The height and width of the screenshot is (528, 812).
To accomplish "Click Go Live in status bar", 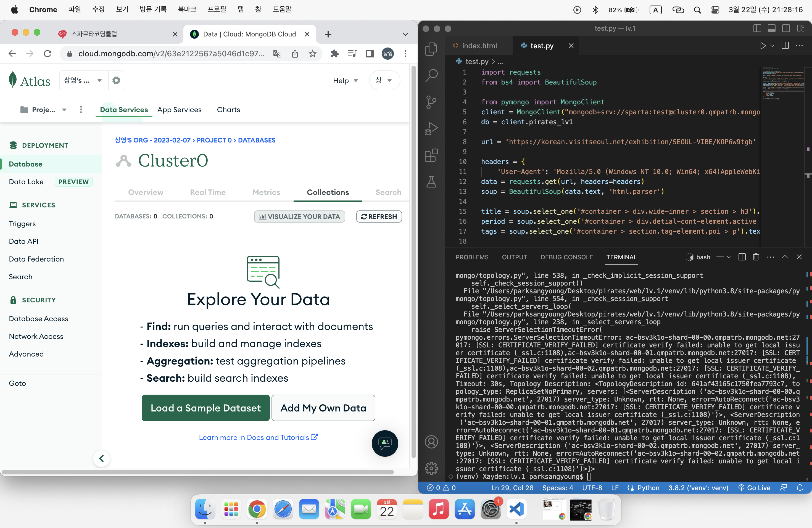I will pos(754,488).
